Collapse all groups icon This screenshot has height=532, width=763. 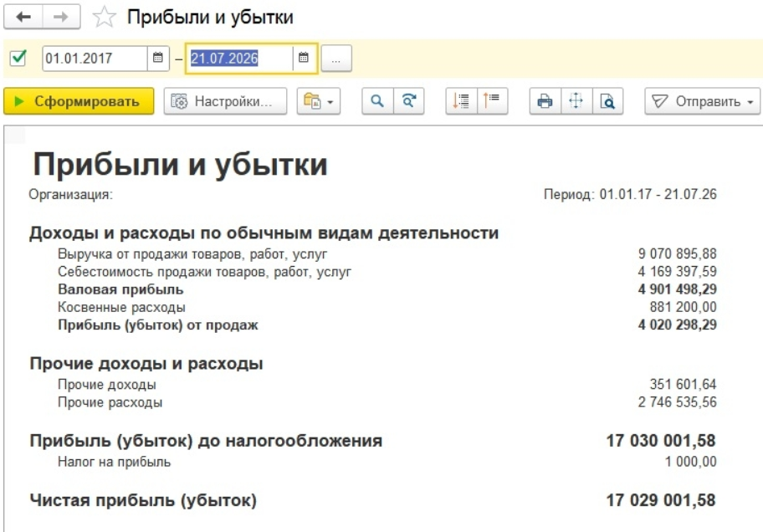[x=493, y=101]
